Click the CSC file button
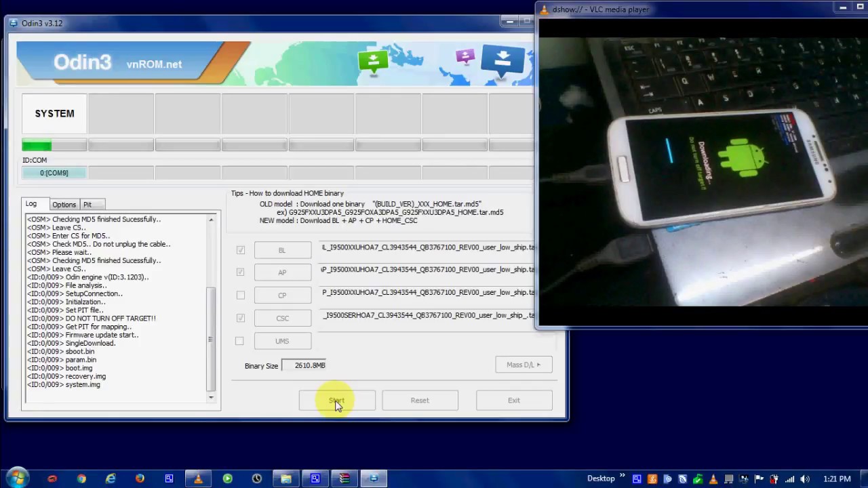Screen dimensions: 868x488 [x=282, y=318]
